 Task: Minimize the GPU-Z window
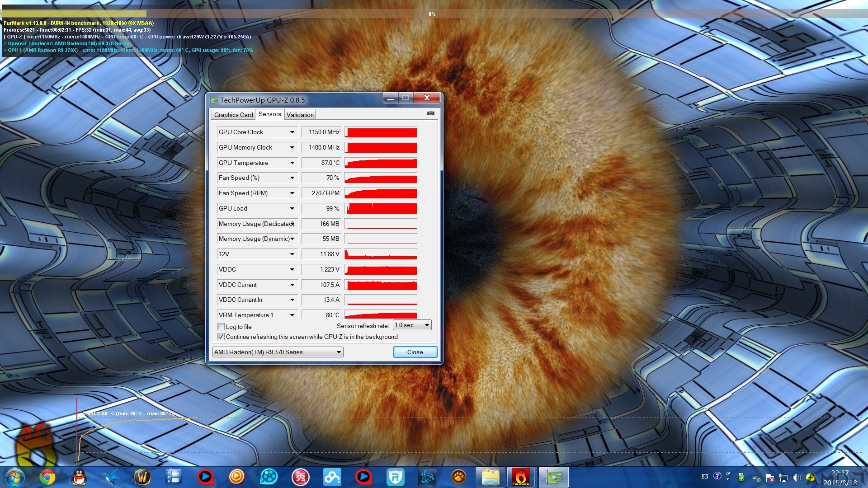click(391, 98)
